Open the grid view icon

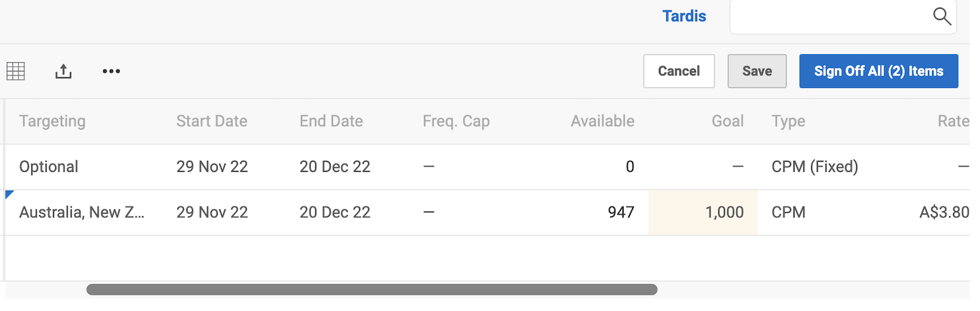[16, 71]
